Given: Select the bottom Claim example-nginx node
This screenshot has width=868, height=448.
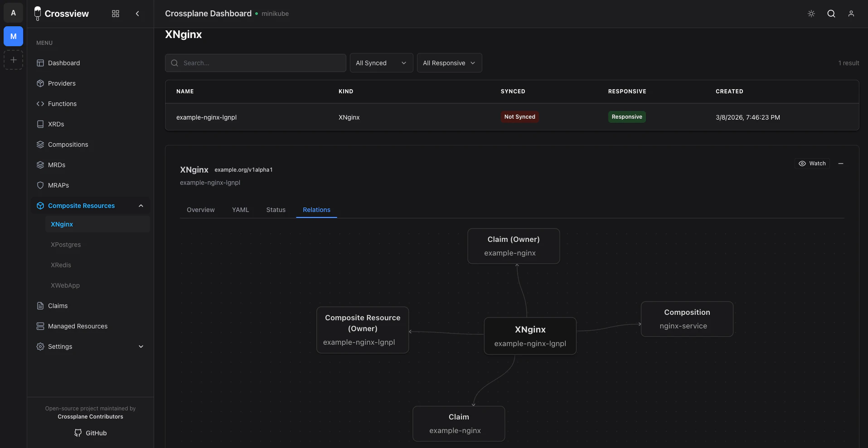Looking at the screenshot, I should (x=459, y=424).
